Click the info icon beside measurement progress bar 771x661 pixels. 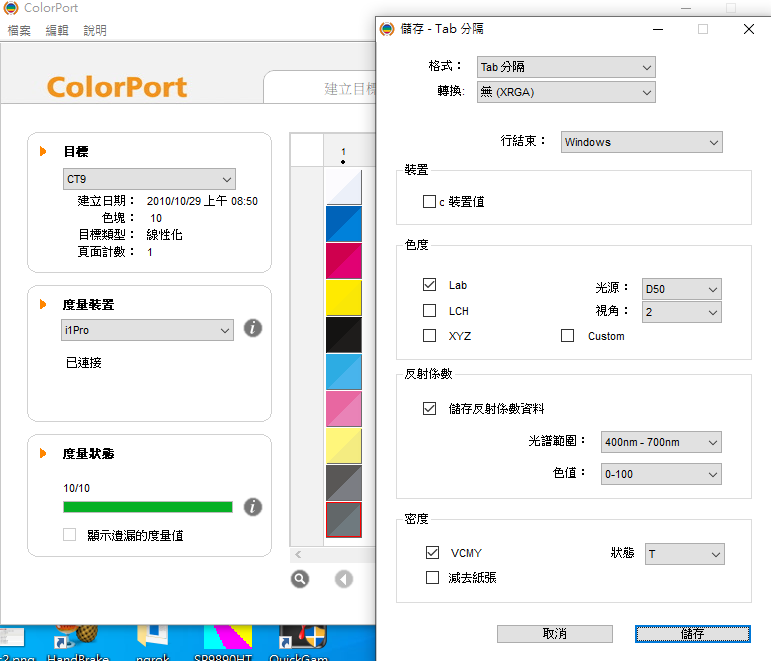(253, 507)
